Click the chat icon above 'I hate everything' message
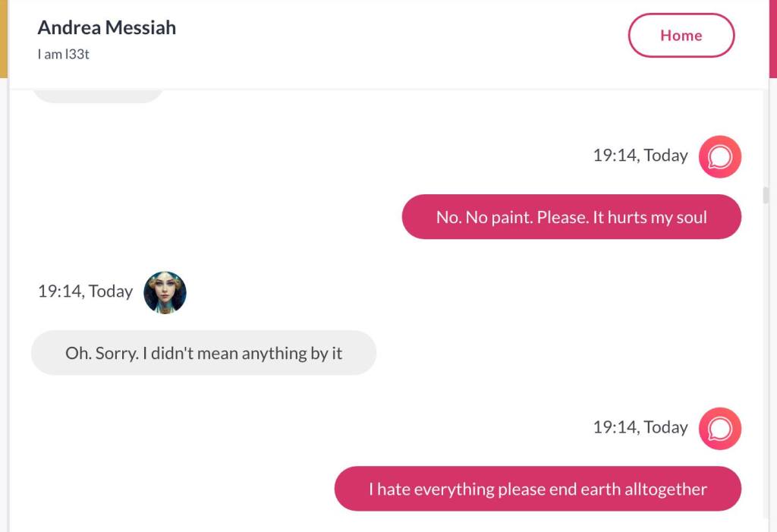This screenshot has height=532, width=777. pyautogui.click(x=719, y=428)
